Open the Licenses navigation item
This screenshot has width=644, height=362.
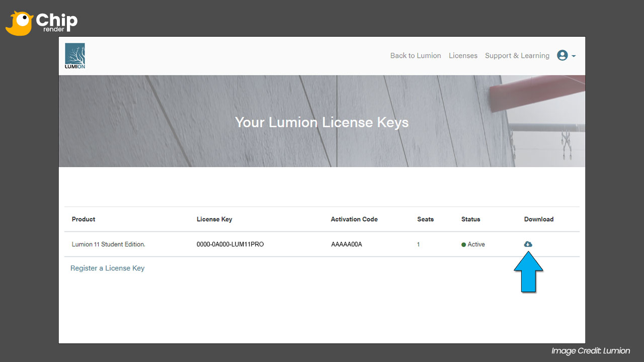(x=463, y=55)
